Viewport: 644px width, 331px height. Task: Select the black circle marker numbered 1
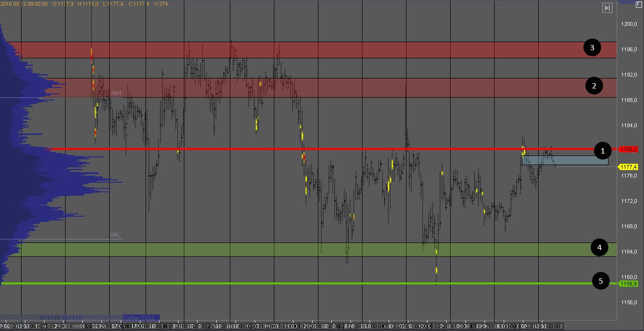click(602, 151)
